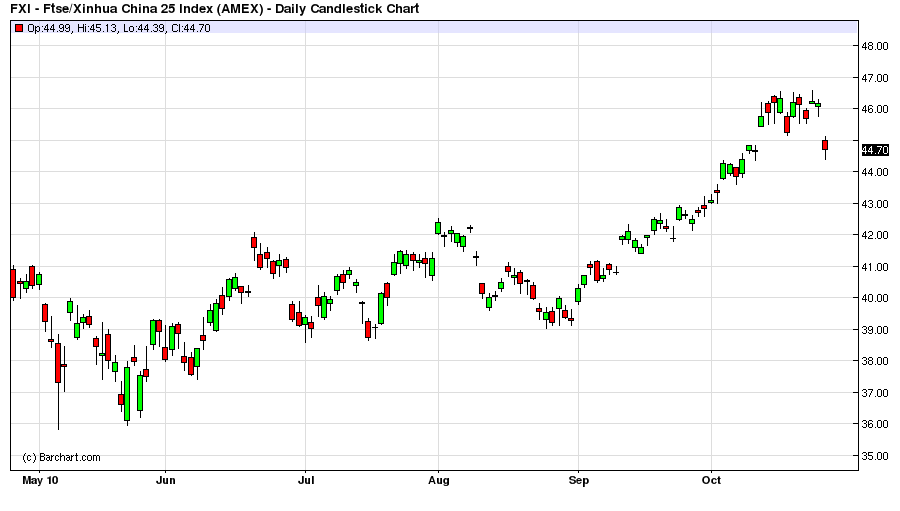900x511 pixels.
Task: Click the 35.00 price axis label
Action: pos(875,456)
